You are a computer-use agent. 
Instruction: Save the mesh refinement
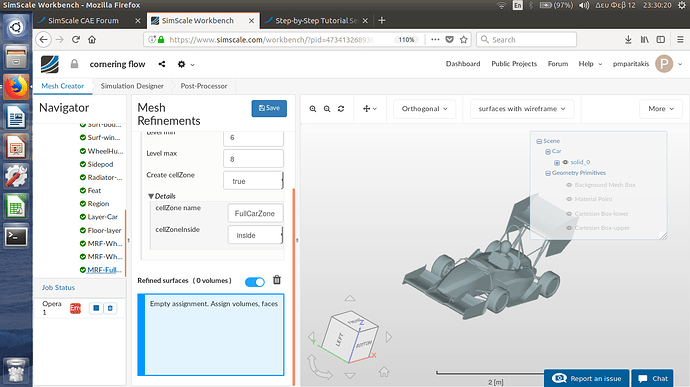(x=269, y=108)
